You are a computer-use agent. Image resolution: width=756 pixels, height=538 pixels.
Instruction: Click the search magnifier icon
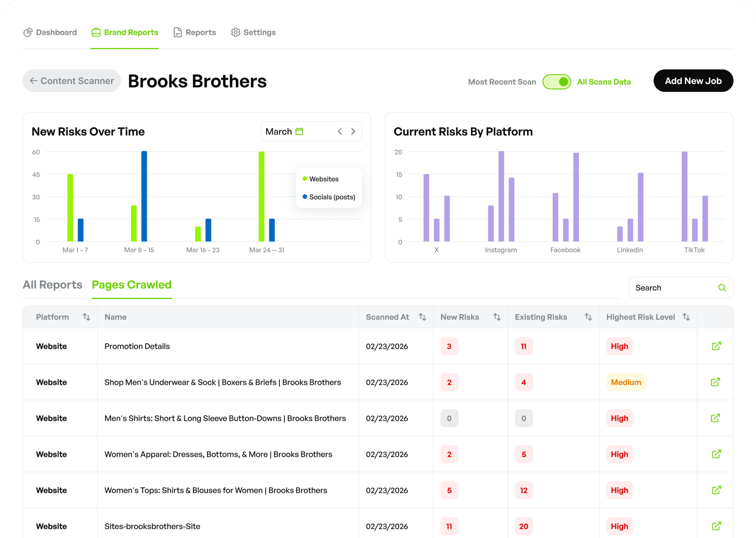point(722,288)
